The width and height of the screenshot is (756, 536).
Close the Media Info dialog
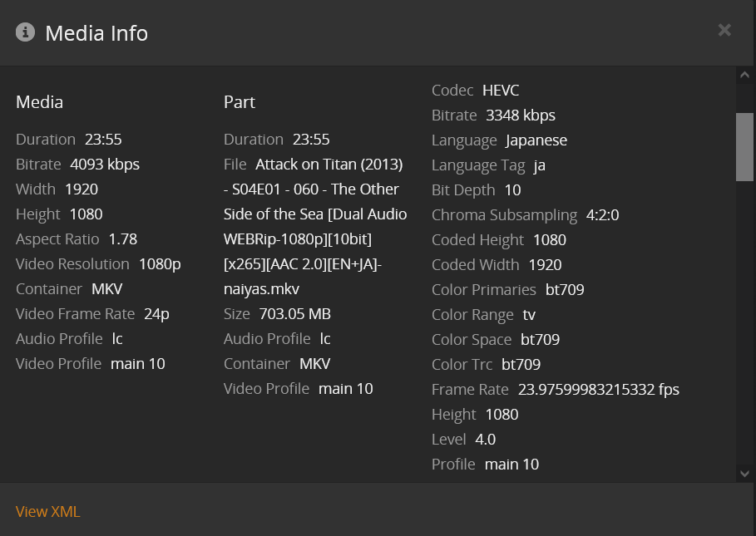tap(724, 30)
